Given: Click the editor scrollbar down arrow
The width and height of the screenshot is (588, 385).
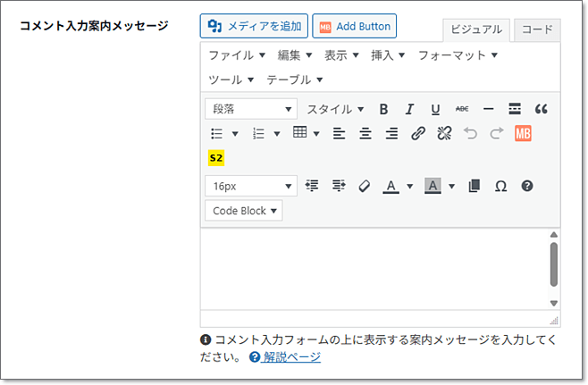Looking at the screenshot, I should [x=554, y=303].
